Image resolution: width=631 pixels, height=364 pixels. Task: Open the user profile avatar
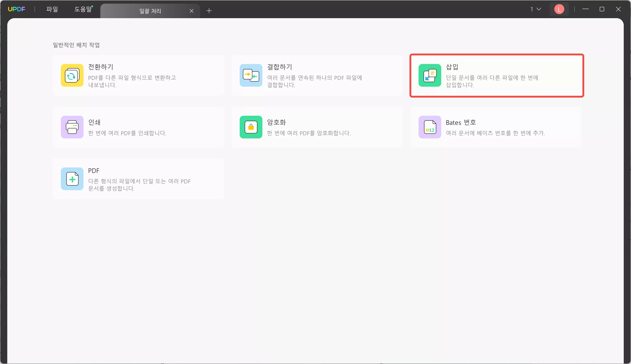tap(559, 9)
